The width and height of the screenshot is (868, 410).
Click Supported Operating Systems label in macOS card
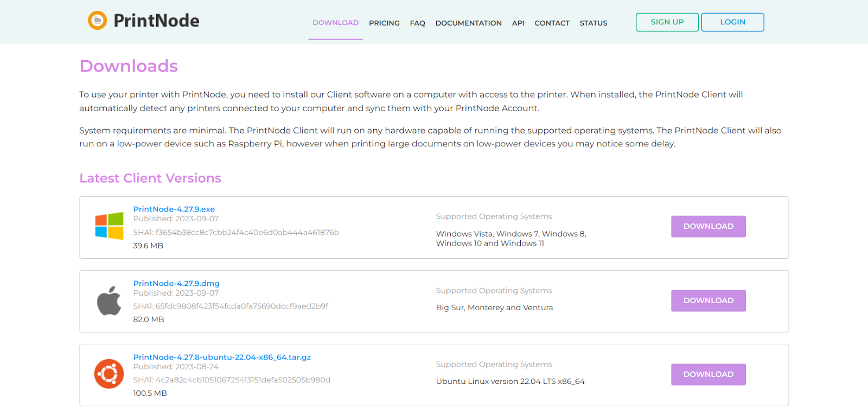coord(494,291)
